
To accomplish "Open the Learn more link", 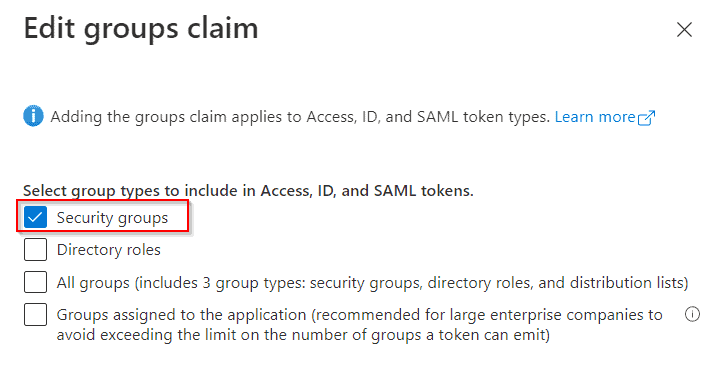I will 594,117.
